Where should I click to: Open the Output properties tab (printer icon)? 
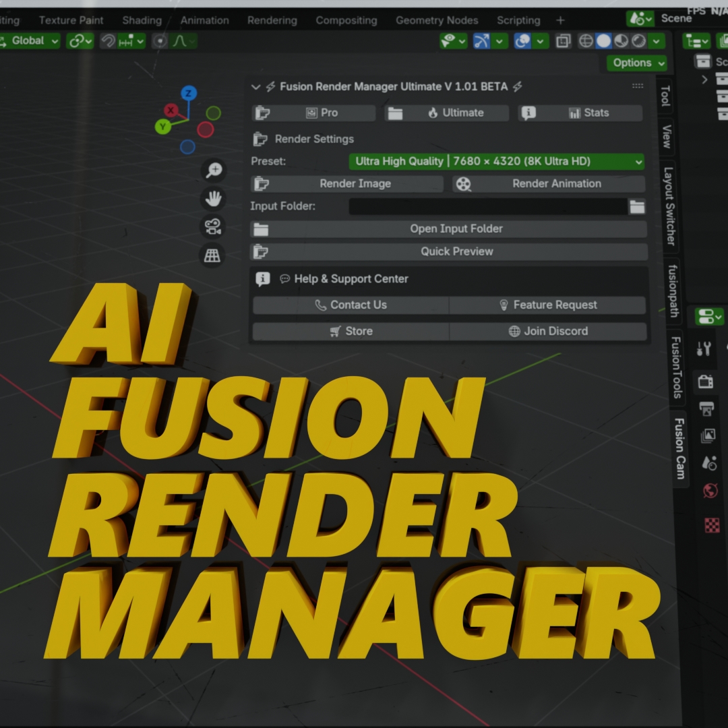[x=707, y=408]
